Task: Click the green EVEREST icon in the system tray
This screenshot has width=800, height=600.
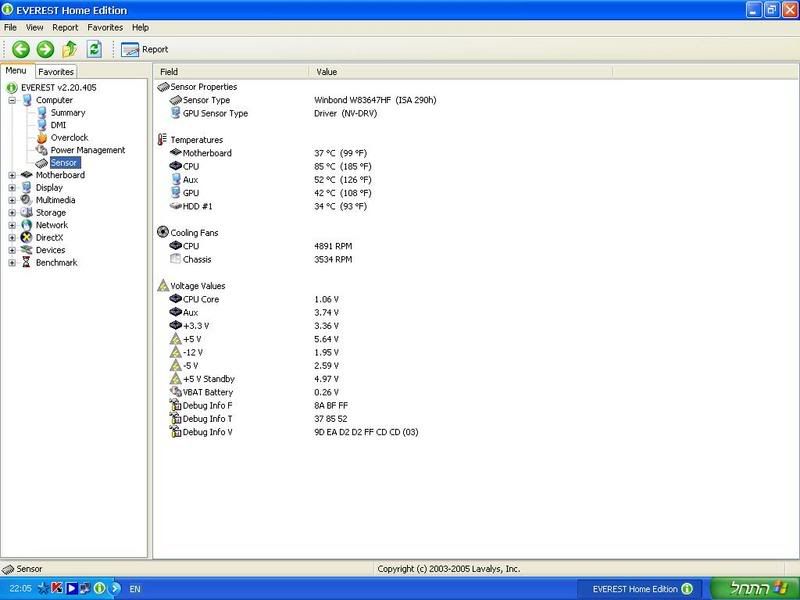Action: click(x=99, y=588)
